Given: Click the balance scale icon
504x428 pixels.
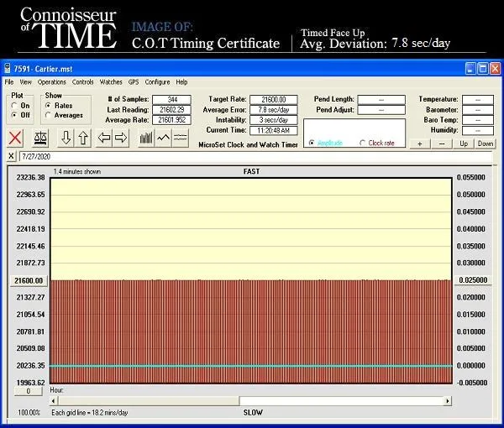Looking at the screenshot, I should click(x=40, y=138).
